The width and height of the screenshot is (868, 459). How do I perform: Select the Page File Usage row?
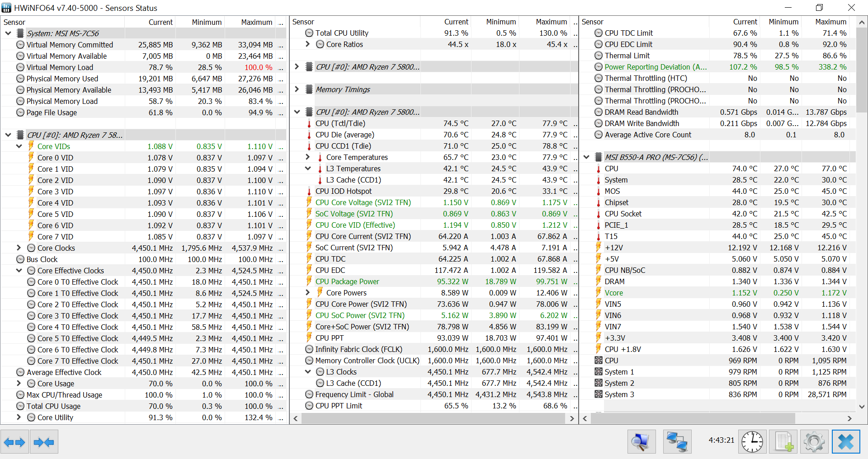[144, 112]
